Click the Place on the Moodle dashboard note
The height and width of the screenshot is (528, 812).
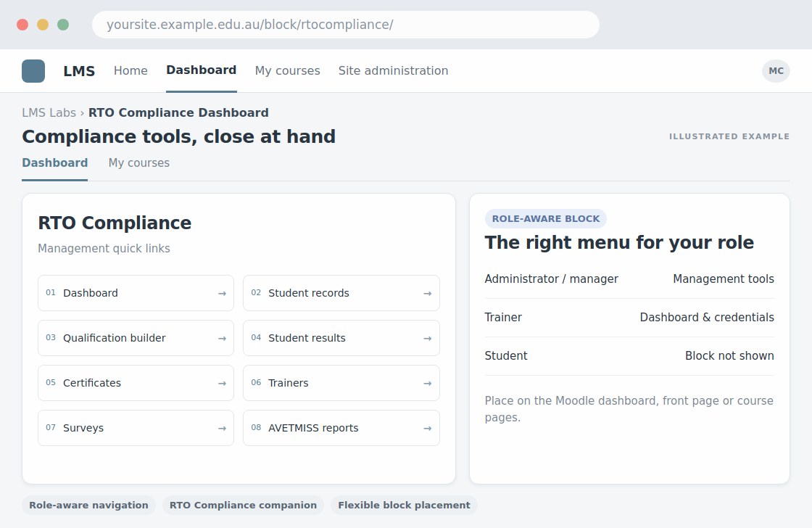629,409
